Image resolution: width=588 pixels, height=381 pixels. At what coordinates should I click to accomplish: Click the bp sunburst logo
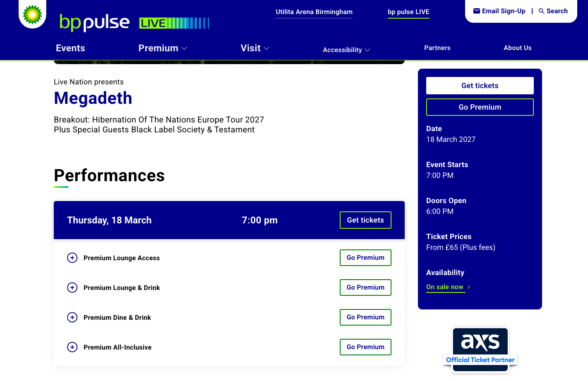coord(32,14)
